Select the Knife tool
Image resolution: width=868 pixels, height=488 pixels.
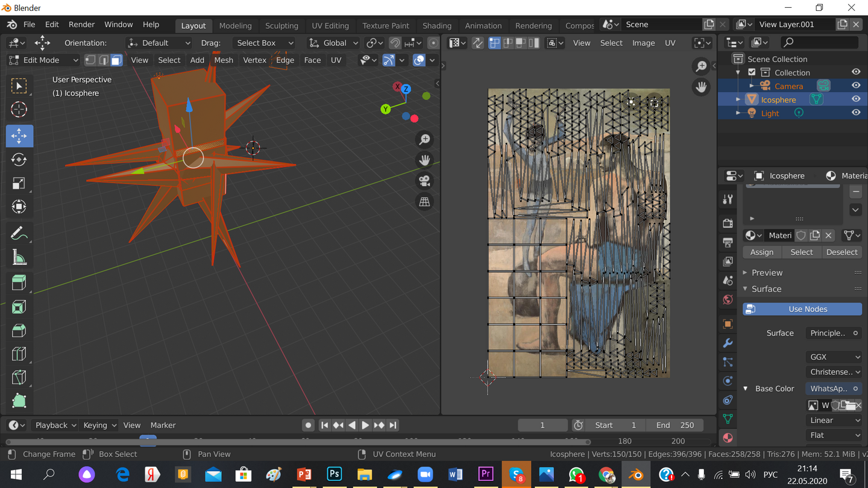tap(19, 378)
